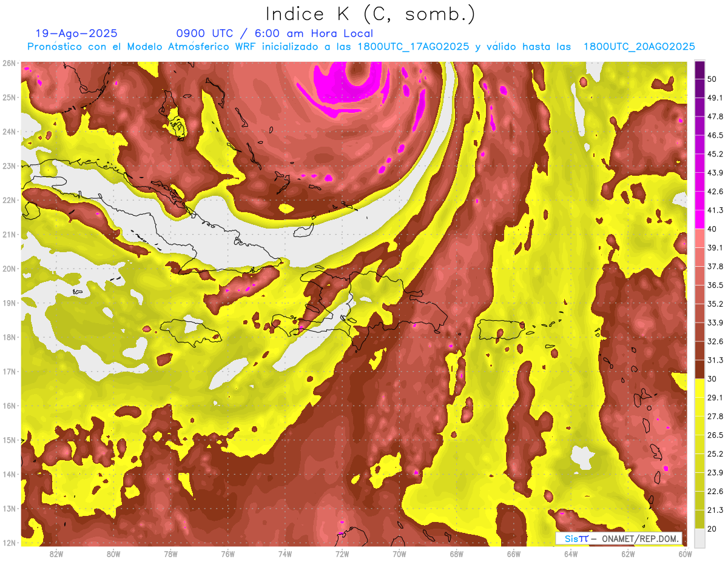Select the legend value "21.3"
Image resolution: width=728 pixels, height=562 pixels.
715,510
